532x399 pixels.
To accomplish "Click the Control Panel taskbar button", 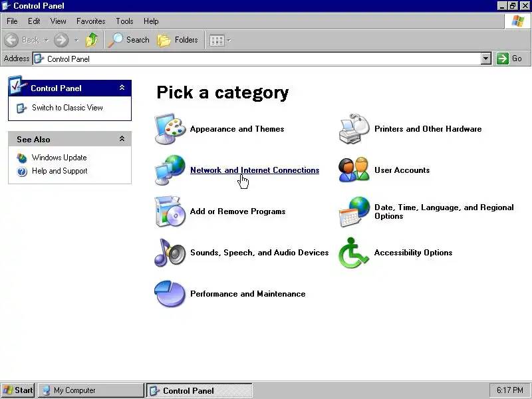I will point(199,390).
